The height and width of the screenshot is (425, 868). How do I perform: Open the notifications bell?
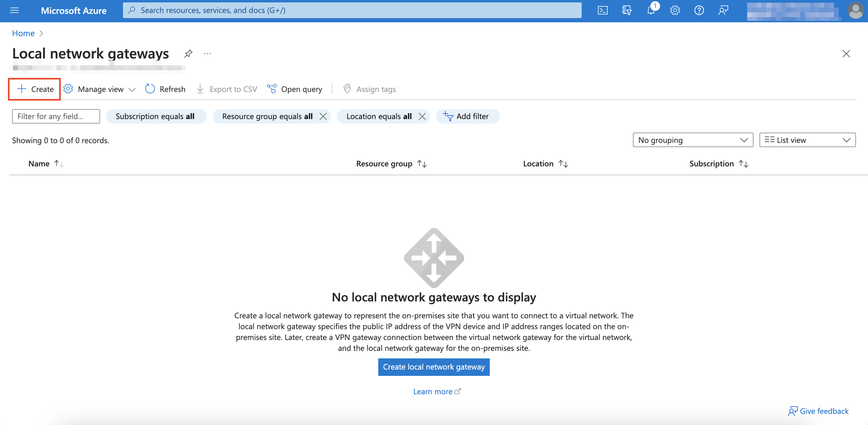click(x=651, y=10)
